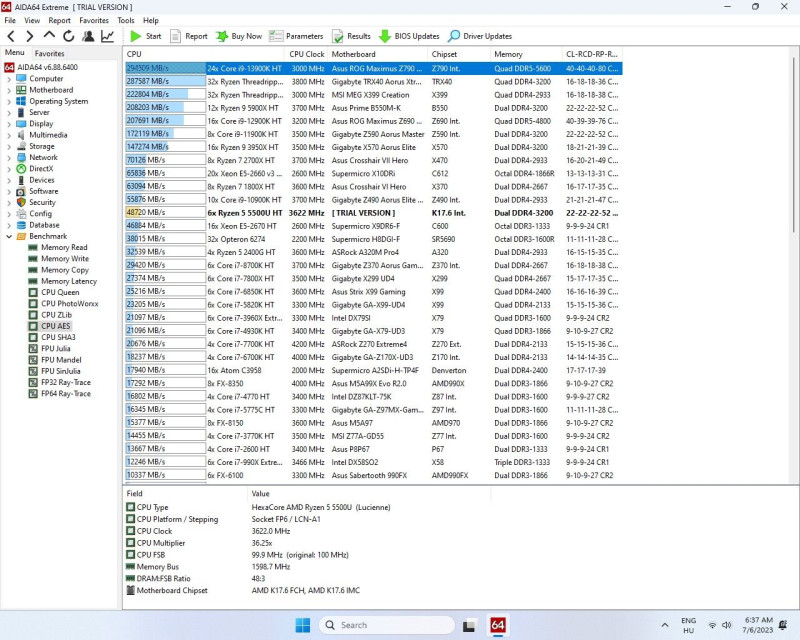Open the Report toolbar button
800x640 pixels.
pyautogui.click(x=189, y=36)
